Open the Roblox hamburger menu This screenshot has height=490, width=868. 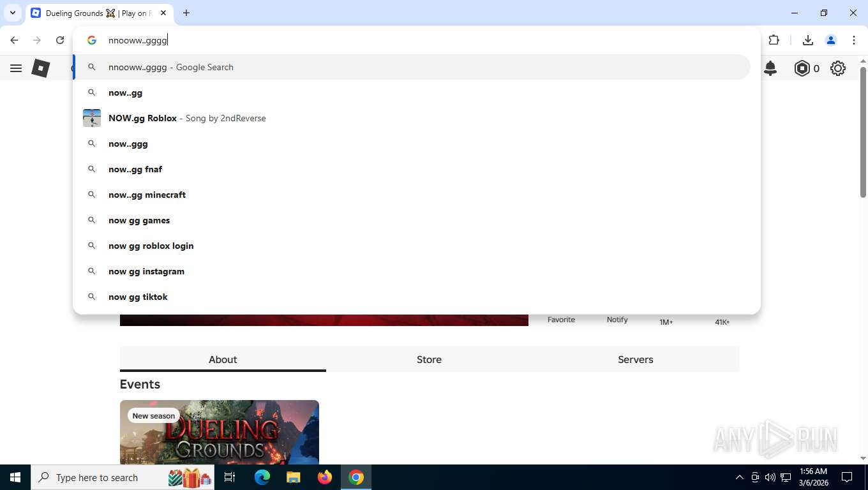point(16,68)
